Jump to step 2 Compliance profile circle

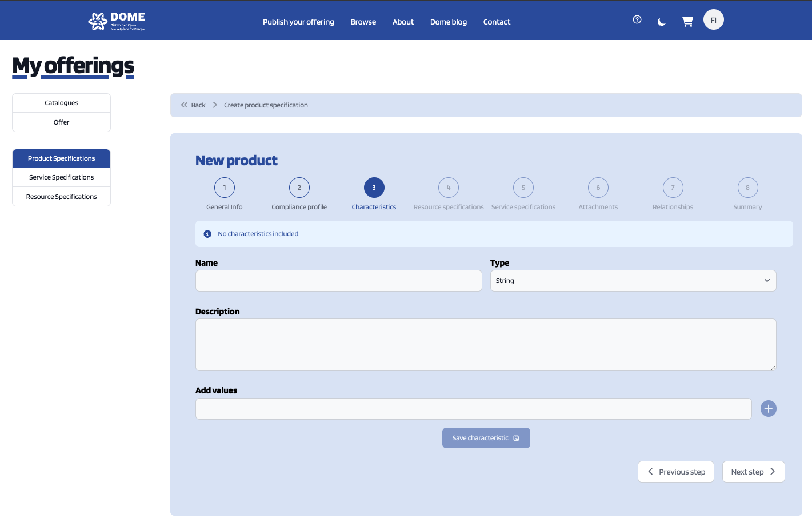tap(299, 188)
